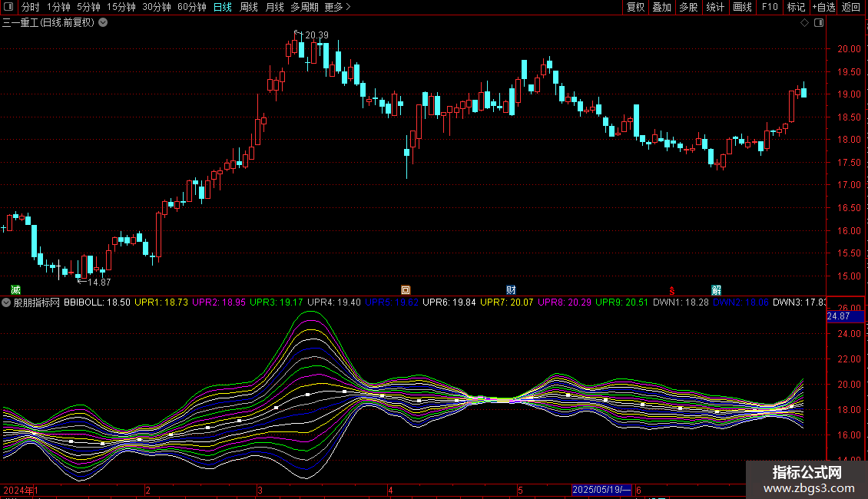Screen dimensions: 868x499
Task: Click the cyan 解 event marker
Action: point(717,290)
